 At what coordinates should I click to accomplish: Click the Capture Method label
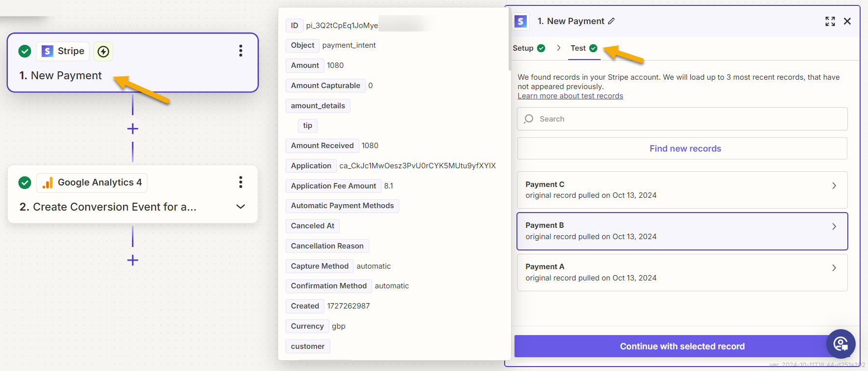click(x=320, y=266)
